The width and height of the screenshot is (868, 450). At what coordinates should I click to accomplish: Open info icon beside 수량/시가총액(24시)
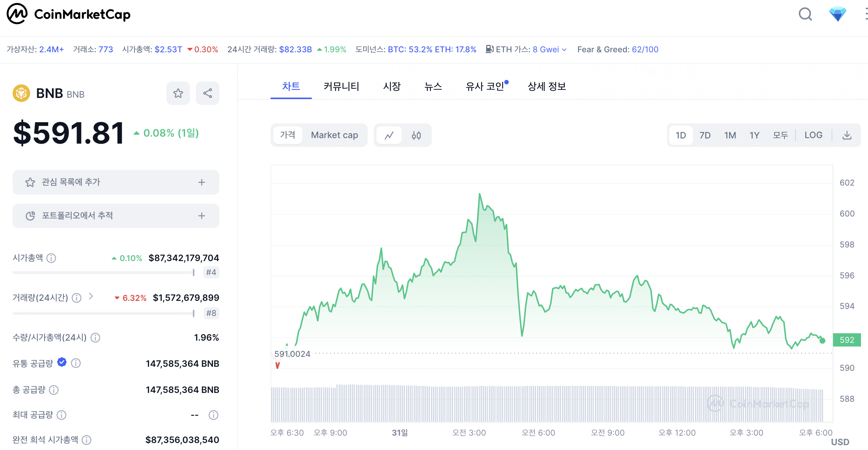click(x=95, y=338)
